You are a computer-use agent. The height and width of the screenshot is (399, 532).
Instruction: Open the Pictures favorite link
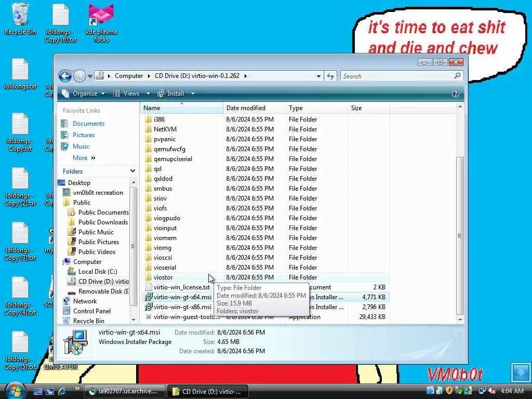pos(84,135)
